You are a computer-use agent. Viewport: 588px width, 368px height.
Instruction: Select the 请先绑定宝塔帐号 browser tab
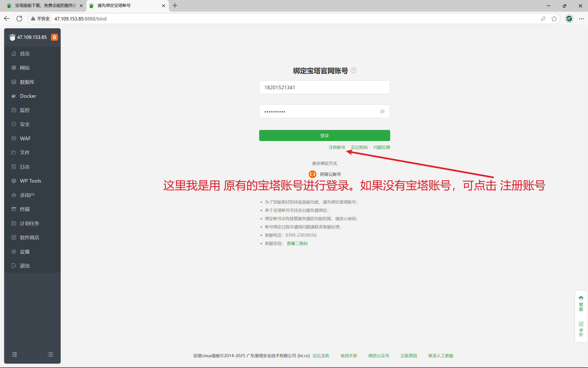pyautogui.click(x=114, y=5)
